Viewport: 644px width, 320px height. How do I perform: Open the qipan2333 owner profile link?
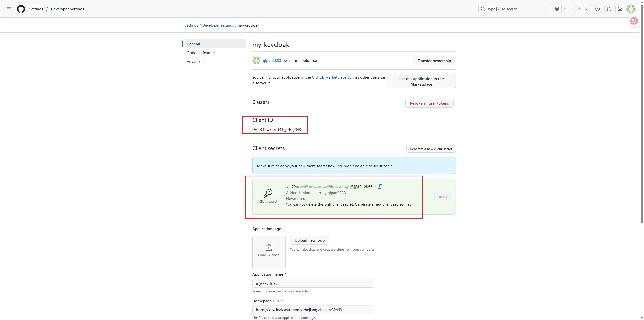[272, 61]
